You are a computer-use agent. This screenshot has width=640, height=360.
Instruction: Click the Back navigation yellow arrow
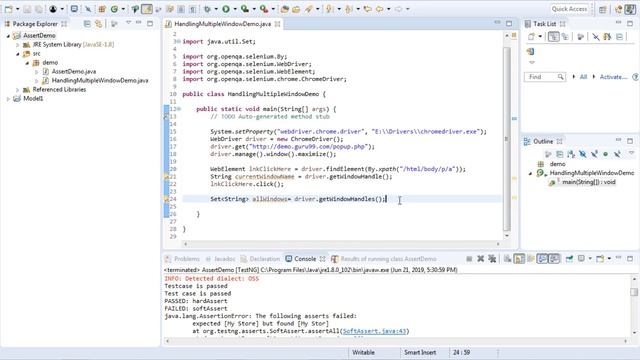tap(380, 9)
